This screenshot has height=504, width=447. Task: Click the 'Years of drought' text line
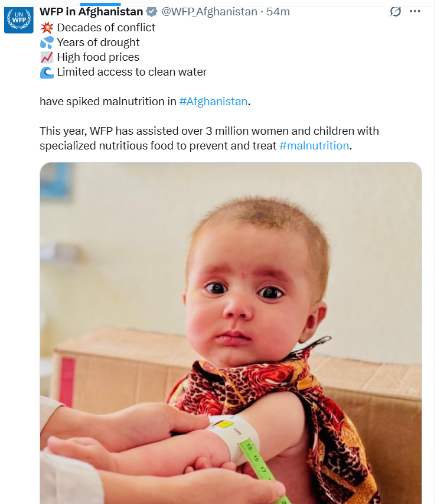click(98, 43)
